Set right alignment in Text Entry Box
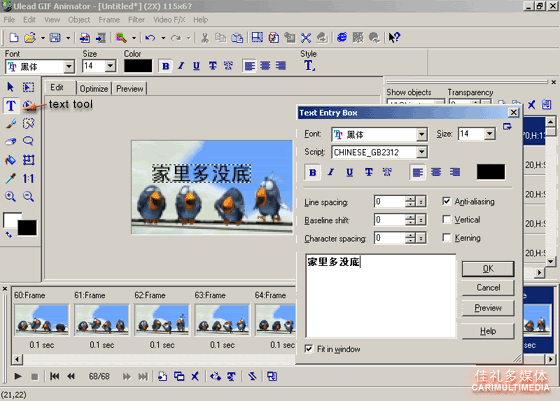Image resolution: width=560 pixels, height=401 pixels. click(x=455, y=172)
